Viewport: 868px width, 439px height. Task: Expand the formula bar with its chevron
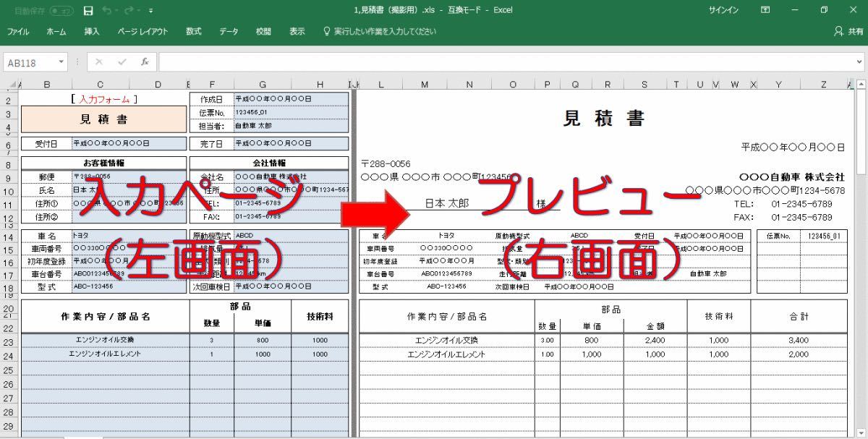859,62
